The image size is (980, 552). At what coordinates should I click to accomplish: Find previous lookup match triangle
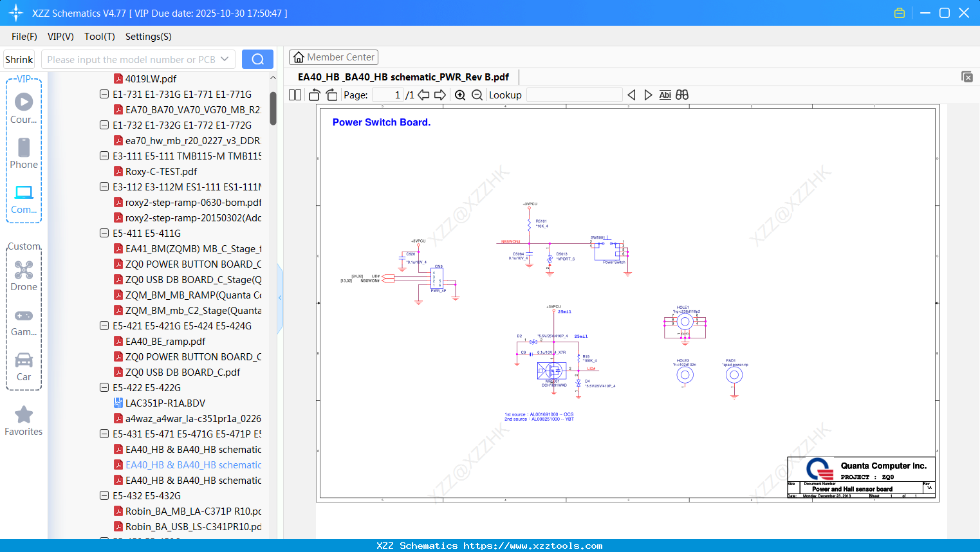[x=631, y=95]
